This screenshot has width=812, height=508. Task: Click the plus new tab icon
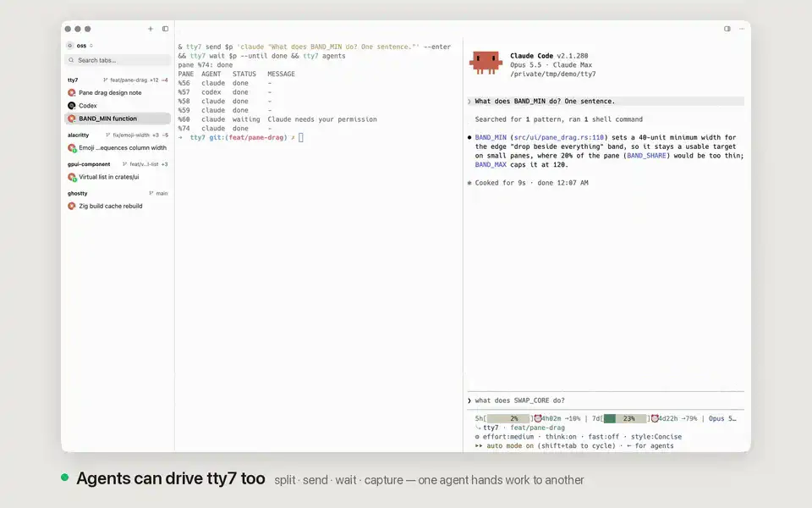pyautogui.click(x=151, y=29)
